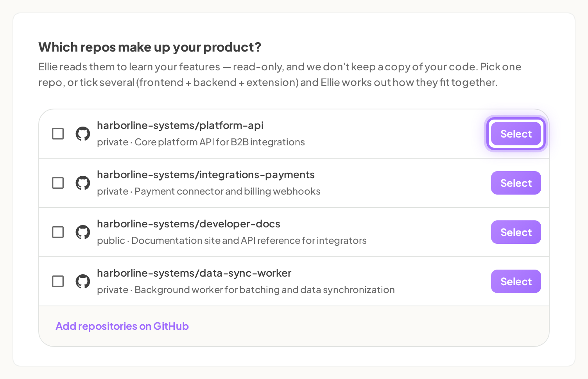Select the platform-api repository button
588x379 pixels.
(516, 134)
